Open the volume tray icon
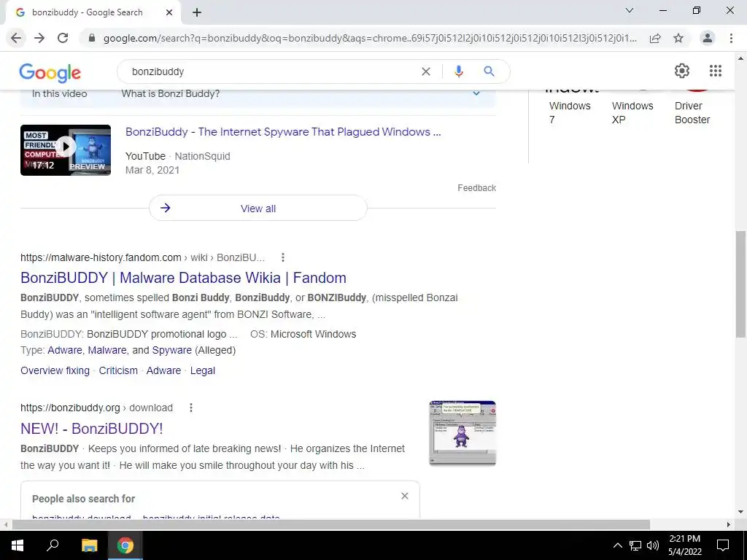This screenshot has height=560, width=747. 653,545
